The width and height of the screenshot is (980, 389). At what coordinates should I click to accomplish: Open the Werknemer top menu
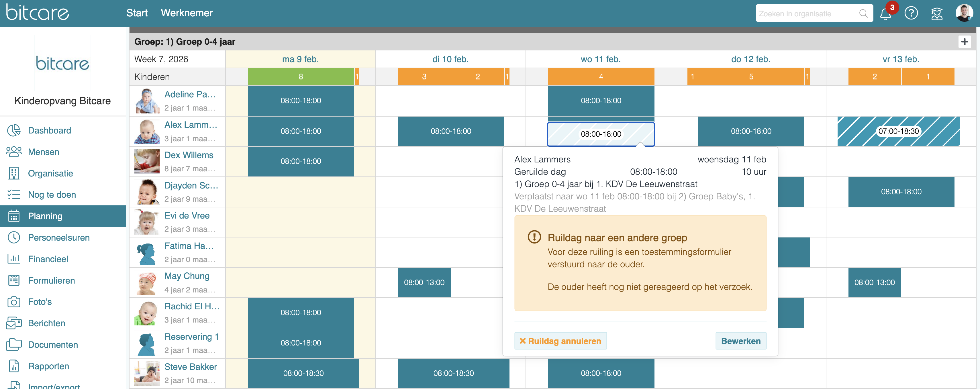point(187,13)
